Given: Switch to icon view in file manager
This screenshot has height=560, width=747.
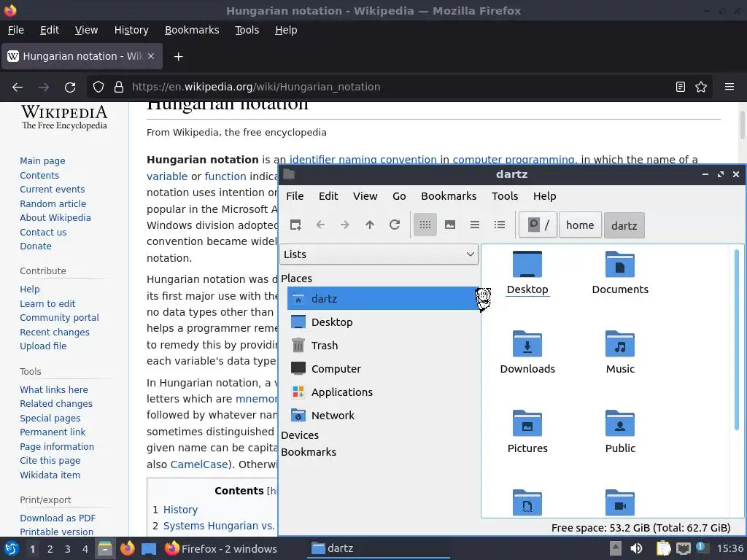Looking at the screenshot, I should tap(425, 225).
